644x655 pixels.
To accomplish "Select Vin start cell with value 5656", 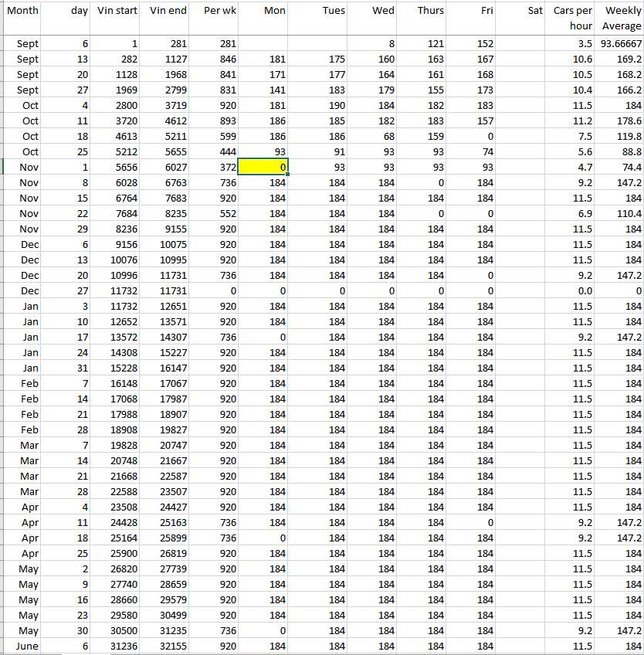I will click(117, 168).
